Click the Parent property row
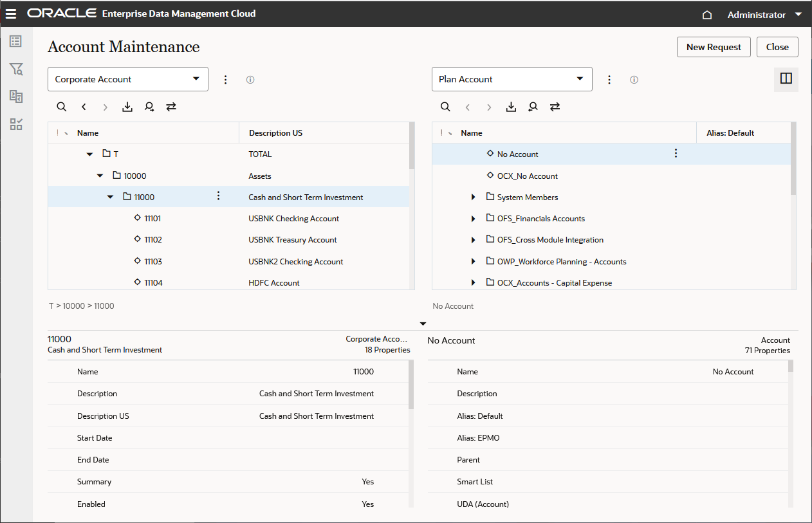Image resolution: width=812 pixels, height=523 pixels. tap(607, 460)
